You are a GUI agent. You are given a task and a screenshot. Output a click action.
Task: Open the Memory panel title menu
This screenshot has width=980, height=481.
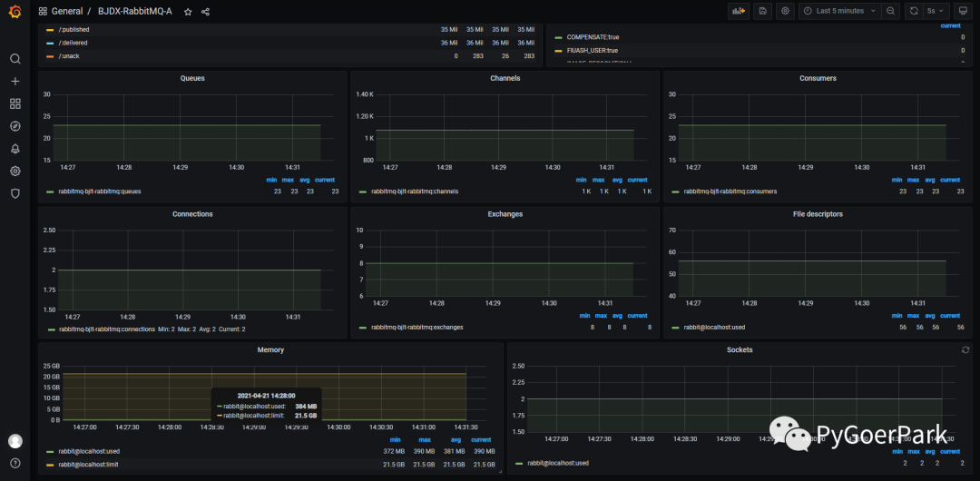coord(270,350)
